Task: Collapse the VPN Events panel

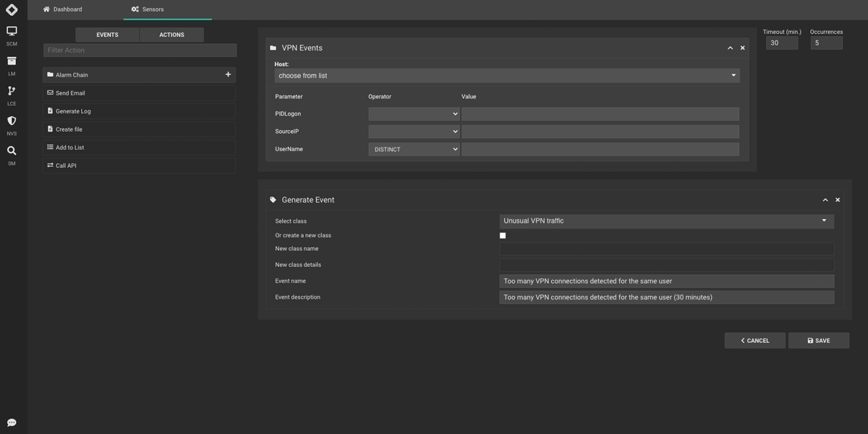Action: [x=730, y=48]
